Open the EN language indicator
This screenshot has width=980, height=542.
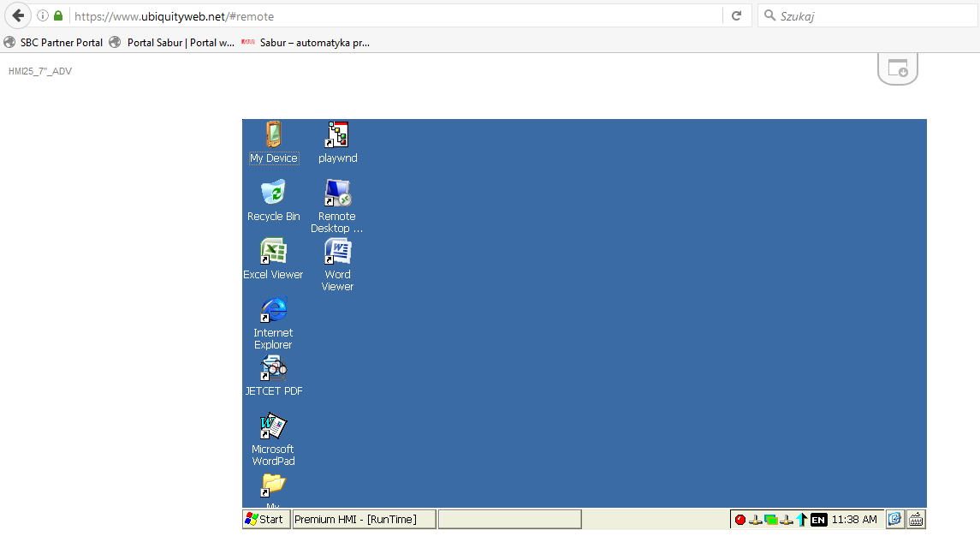tap(818, 520)
